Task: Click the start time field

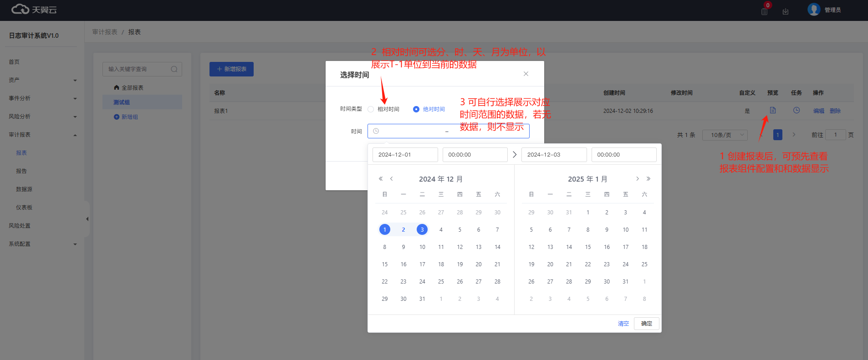Action: coord(475,155)
